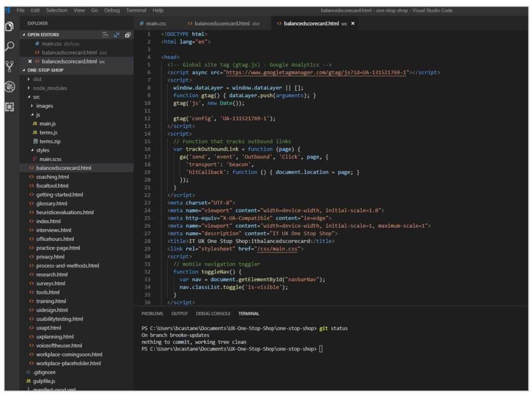Open the Source Control view
Screen dimensions: 532x394
pos(10,66)
